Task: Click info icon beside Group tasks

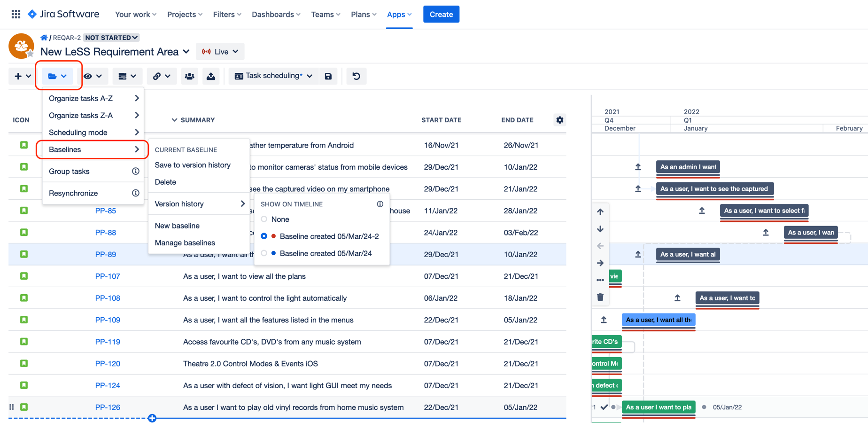Action: 135,171
